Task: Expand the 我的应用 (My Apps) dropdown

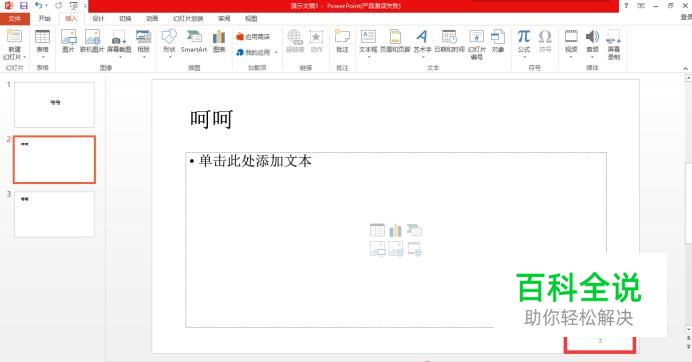Action: click(x=276, y=53)
